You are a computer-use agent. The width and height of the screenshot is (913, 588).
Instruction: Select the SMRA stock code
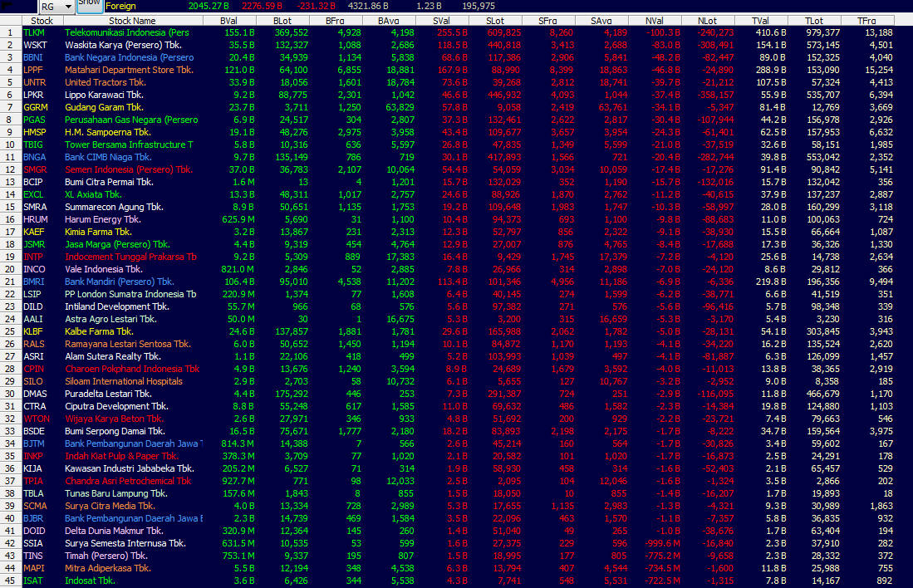[36, 208]
